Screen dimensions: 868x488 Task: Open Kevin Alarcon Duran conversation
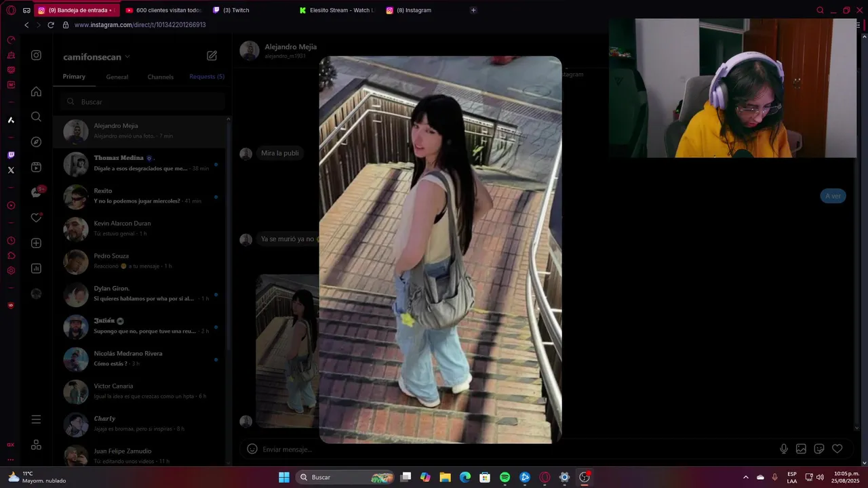click(140, 229)
